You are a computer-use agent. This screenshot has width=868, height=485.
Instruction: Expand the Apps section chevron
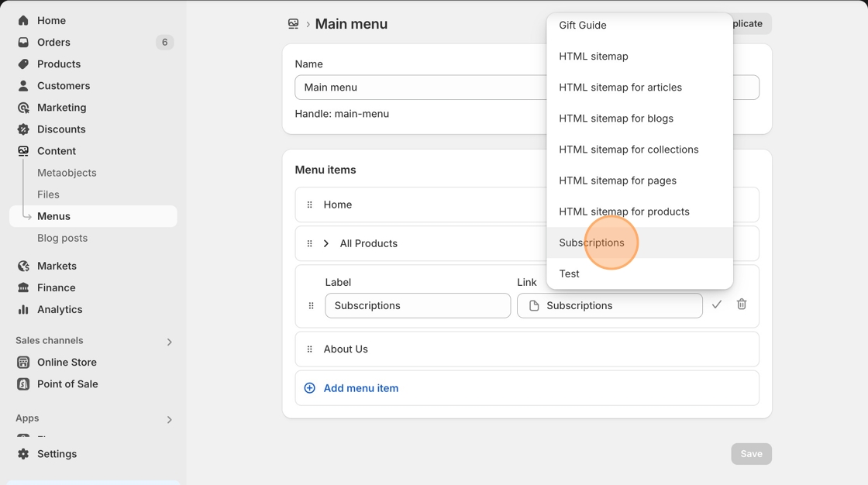tap(169, 419)
